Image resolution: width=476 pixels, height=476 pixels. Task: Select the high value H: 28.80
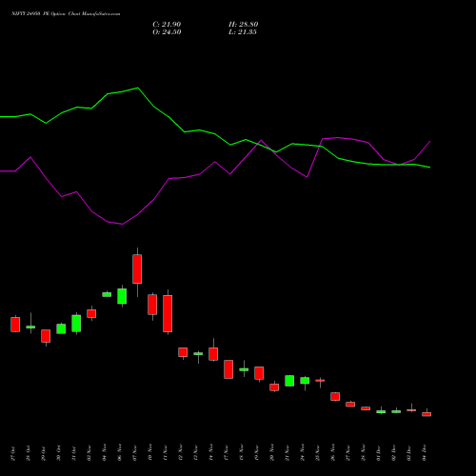244,25
